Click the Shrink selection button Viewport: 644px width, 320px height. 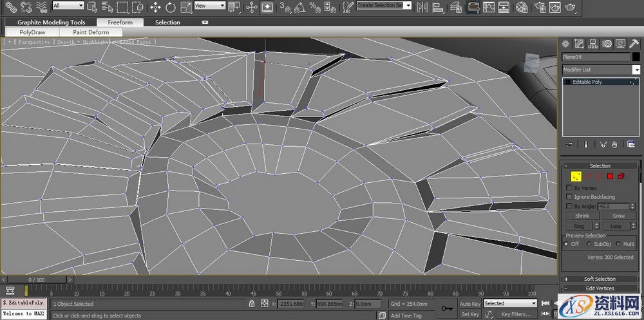pos(582,216)
